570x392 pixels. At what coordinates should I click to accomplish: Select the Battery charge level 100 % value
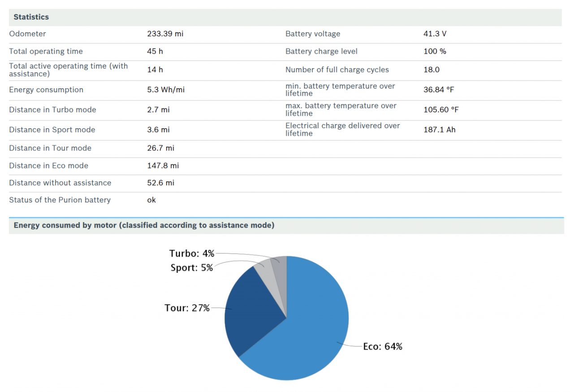click(435, 52)
